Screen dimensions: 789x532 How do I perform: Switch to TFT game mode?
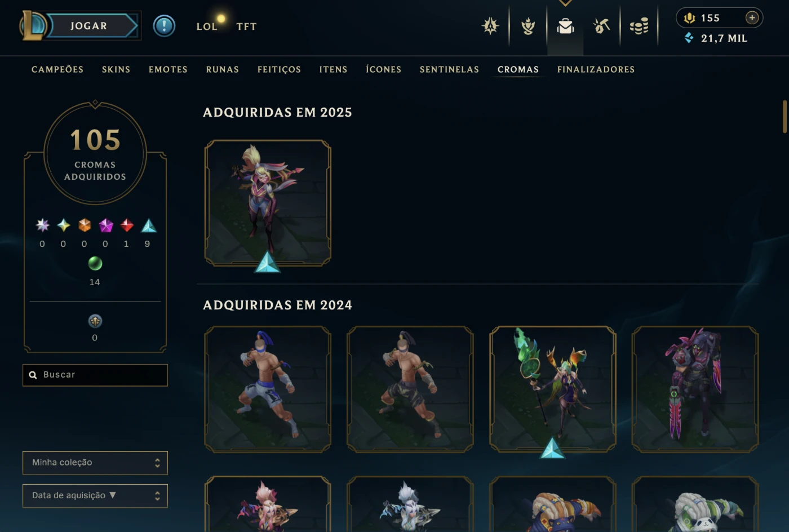click(246, 26)
